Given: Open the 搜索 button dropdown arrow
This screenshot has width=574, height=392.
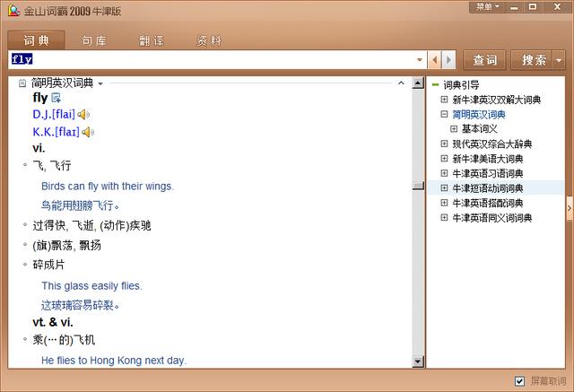Looking at the screenshot, I should click(559, 60).
